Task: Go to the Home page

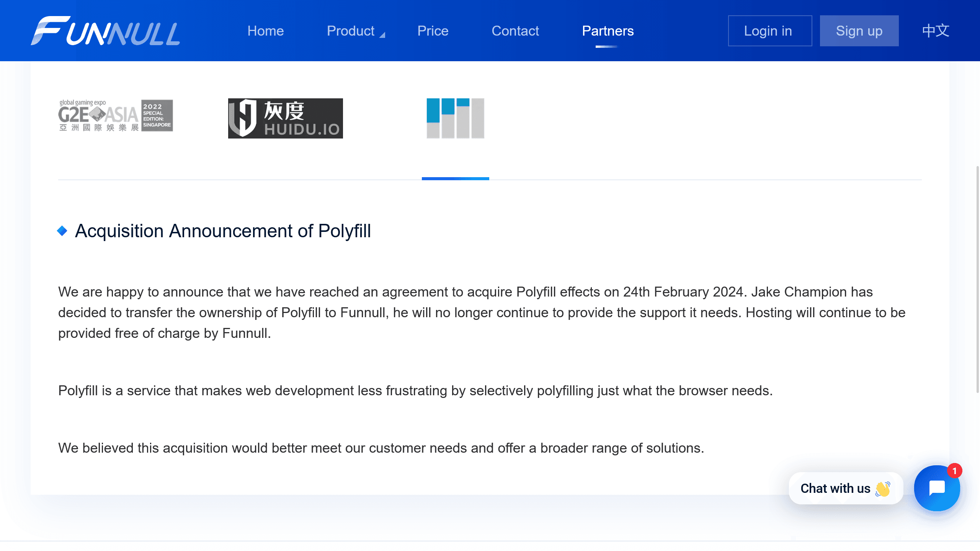Action: pyautogui.click(x=266, y=31)
